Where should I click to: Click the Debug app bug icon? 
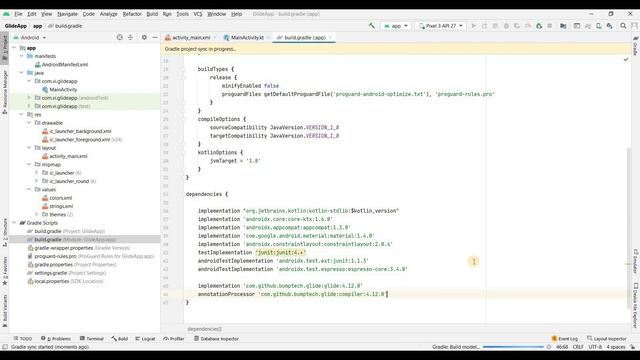coord(506,26)
